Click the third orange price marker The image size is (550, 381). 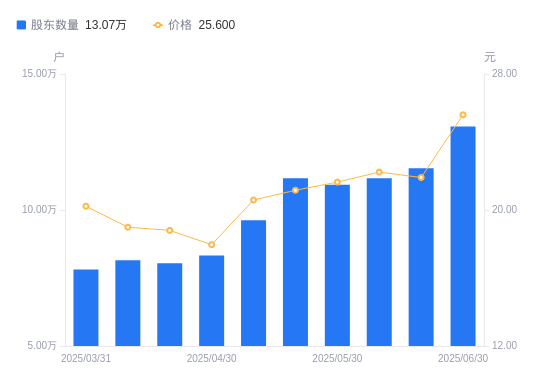point(170,230)
